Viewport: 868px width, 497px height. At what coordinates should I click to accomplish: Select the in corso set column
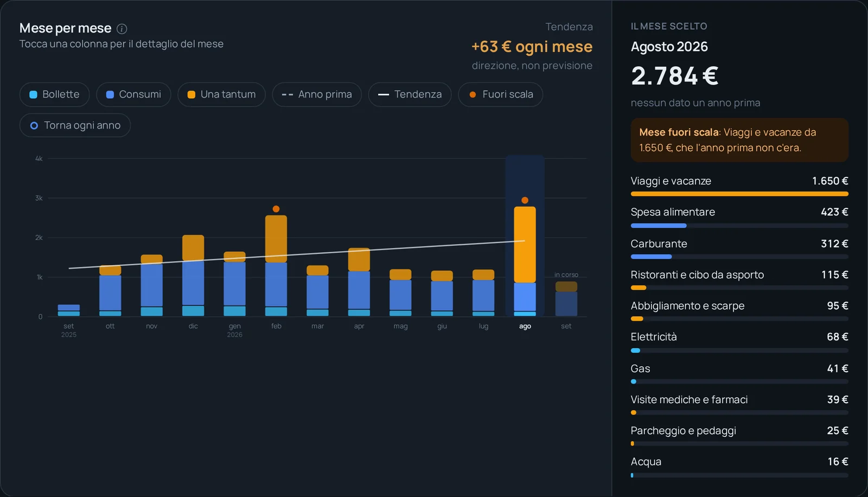[x=566, y=299]
